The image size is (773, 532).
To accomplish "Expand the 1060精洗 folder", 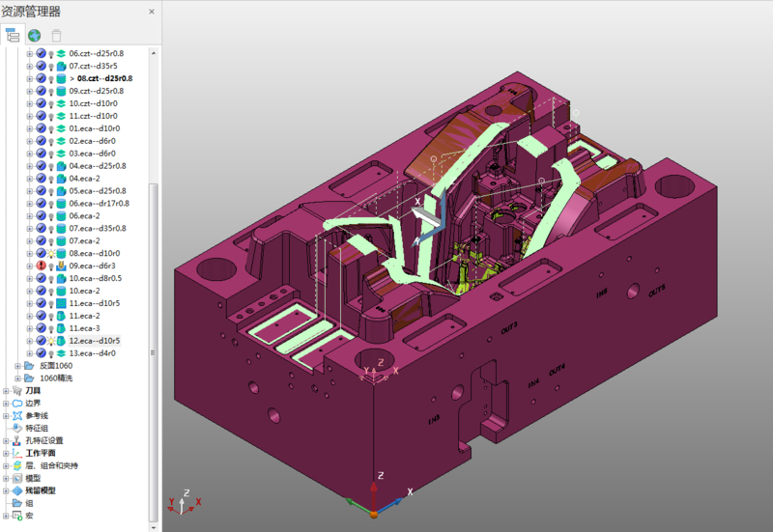I will (17, 378).
